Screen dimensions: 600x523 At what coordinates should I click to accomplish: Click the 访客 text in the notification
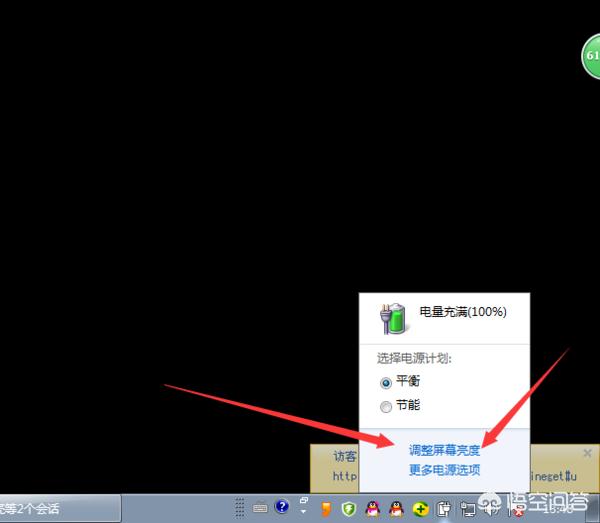tap(345, 456)
